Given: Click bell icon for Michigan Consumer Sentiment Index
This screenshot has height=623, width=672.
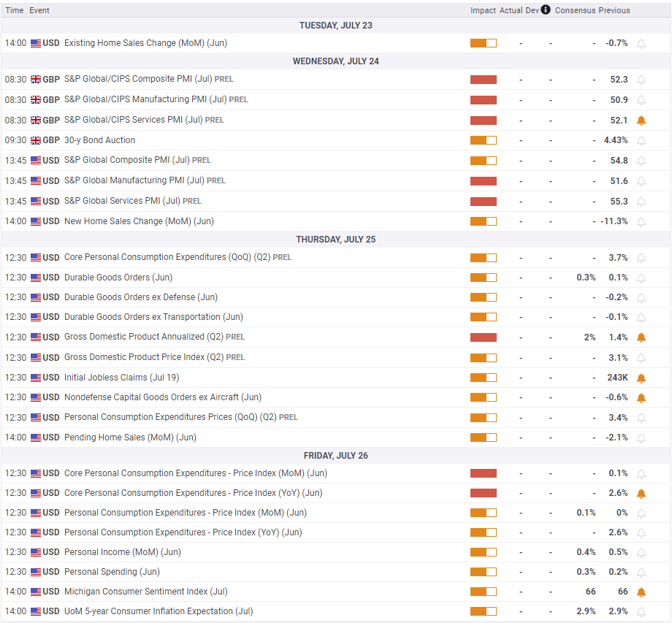Looking at the screenshot, I should [x=641, y=592].
